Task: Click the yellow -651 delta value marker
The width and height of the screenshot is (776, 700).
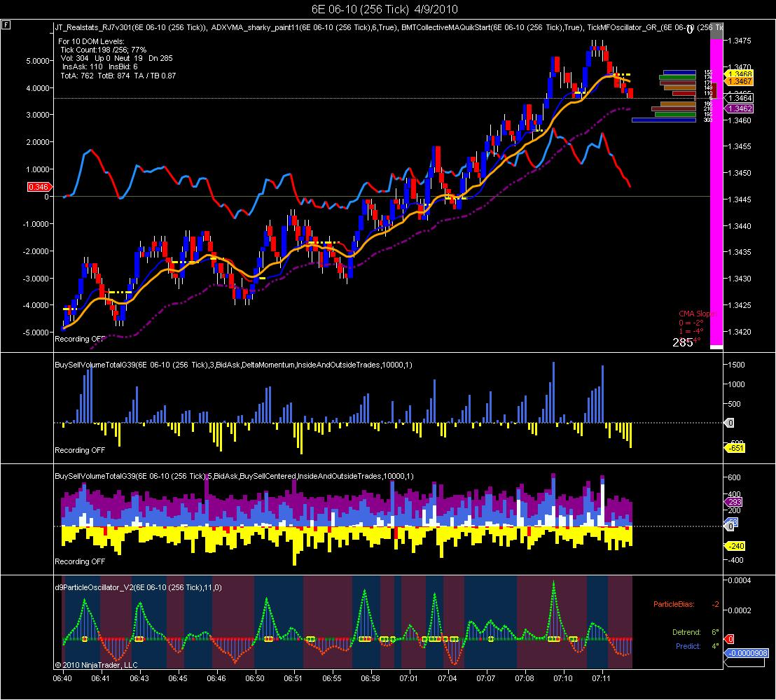Action: coord(735,448)
